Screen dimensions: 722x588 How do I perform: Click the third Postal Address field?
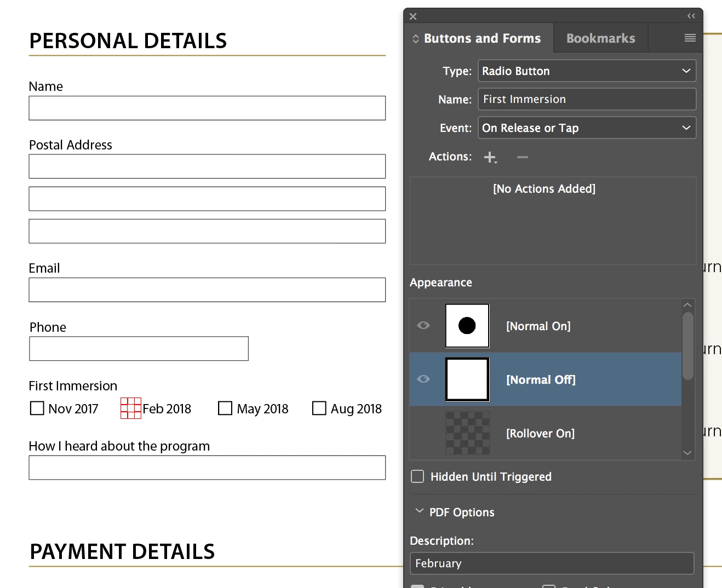point(207,231)
